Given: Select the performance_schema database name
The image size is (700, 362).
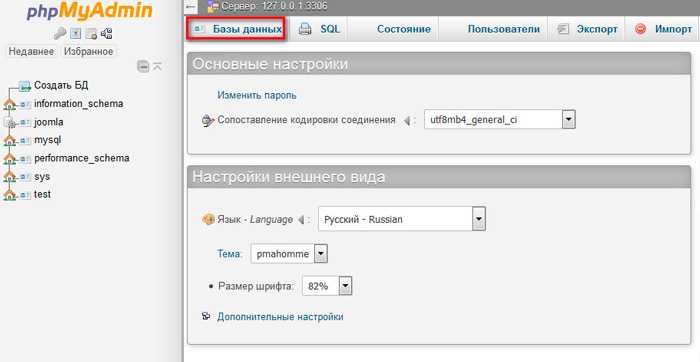Looking at the screenshot, I should 82,158.
